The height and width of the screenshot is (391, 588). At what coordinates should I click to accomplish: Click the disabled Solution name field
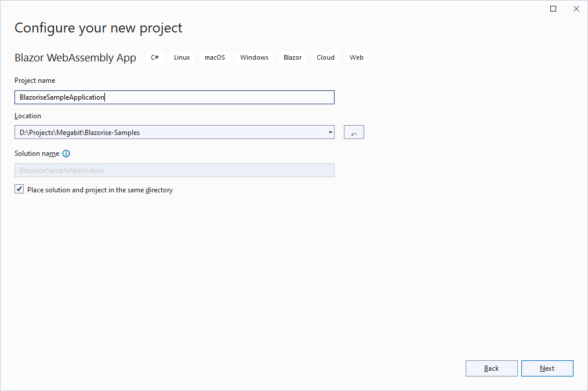[174, 170]
